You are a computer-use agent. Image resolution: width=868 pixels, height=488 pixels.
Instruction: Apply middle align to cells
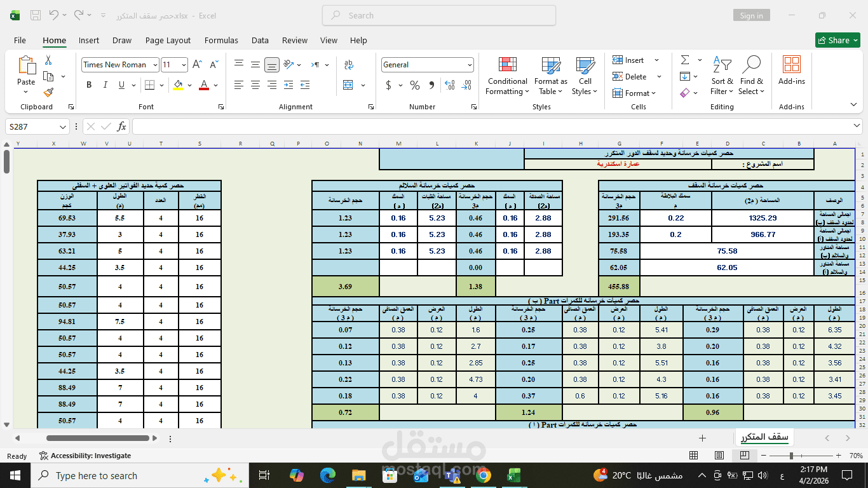click(255, 64)
